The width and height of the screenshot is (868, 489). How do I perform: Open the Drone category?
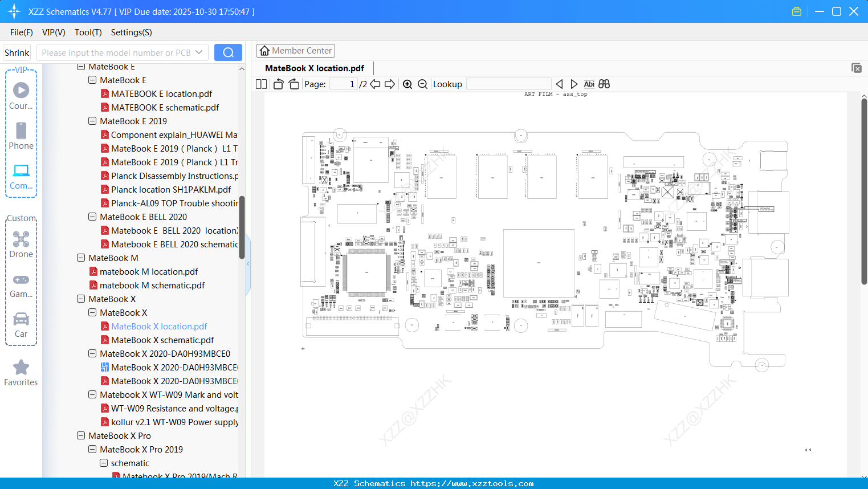(21, 244)
